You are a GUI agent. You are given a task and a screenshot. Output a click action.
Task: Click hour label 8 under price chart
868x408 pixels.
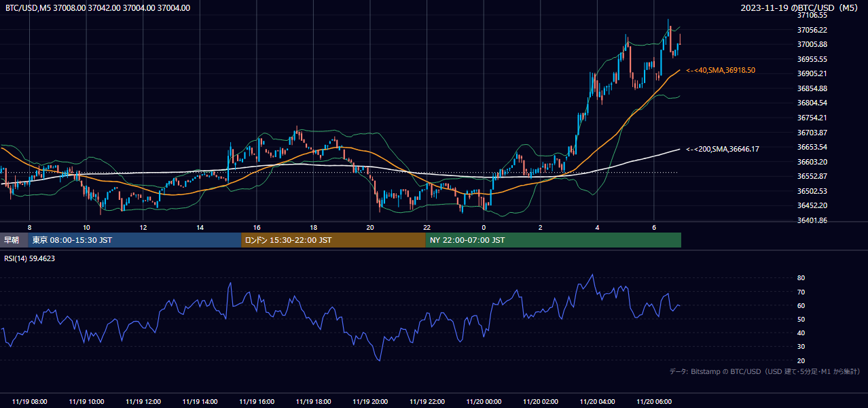pyautogui.click(x=29, y=227)
